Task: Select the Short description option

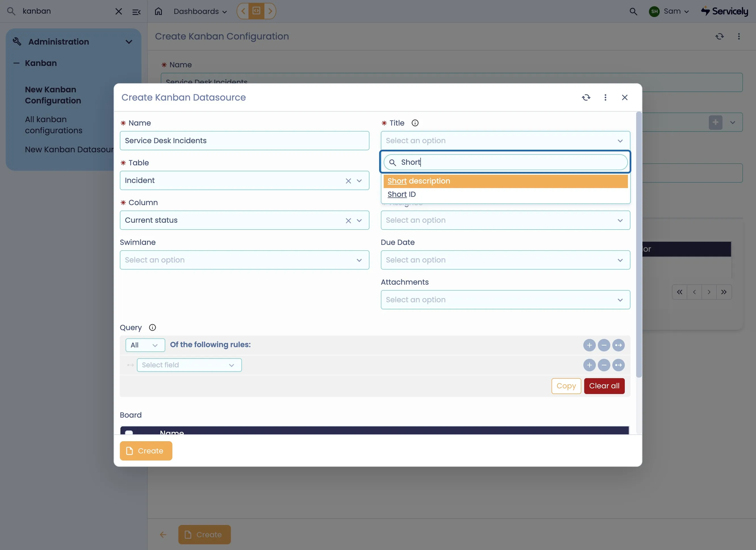Action: (x=505, y=181)
